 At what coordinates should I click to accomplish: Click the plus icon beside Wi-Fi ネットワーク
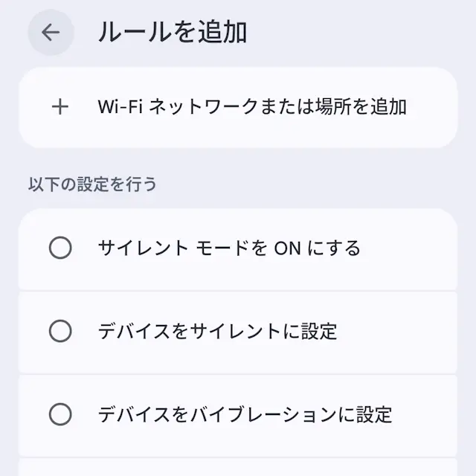[59, 107]
